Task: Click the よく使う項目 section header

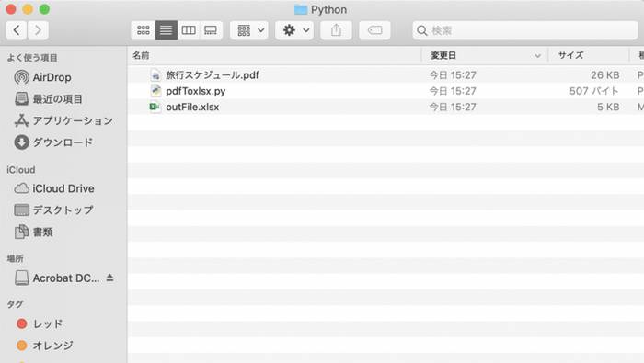Action: pyautogui.click(x=32, y=58)
